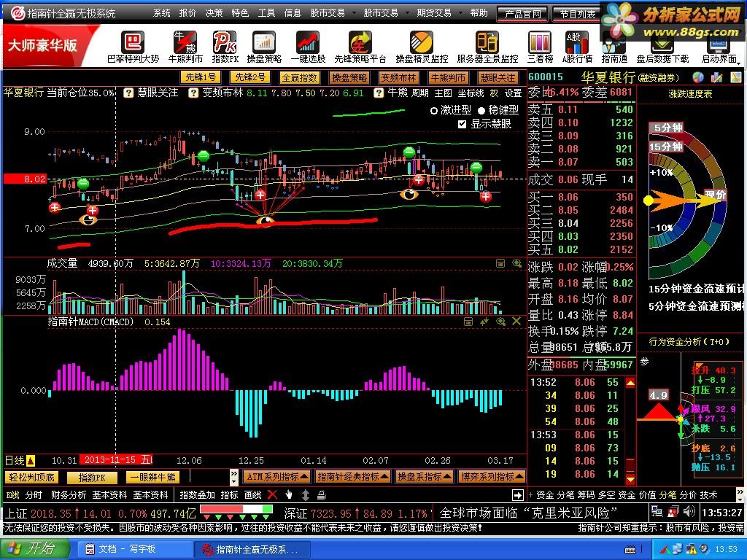Close the 指南针MACD indicator panel
The height and width of the screenshot is (560, 747).
click(x=516, y=322)
